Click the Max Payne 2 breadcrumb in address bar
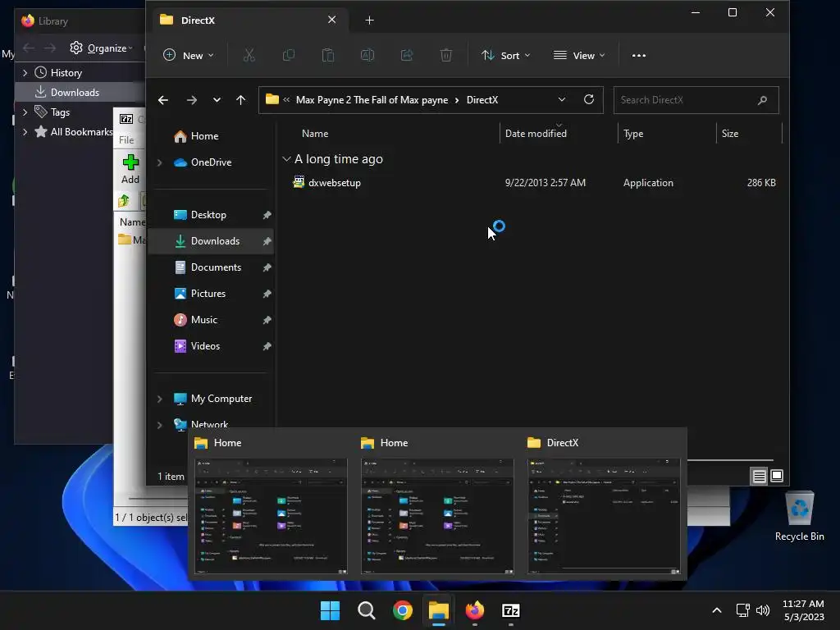The width and height of the screenshot is (840, 630). [x=372, y=99]
